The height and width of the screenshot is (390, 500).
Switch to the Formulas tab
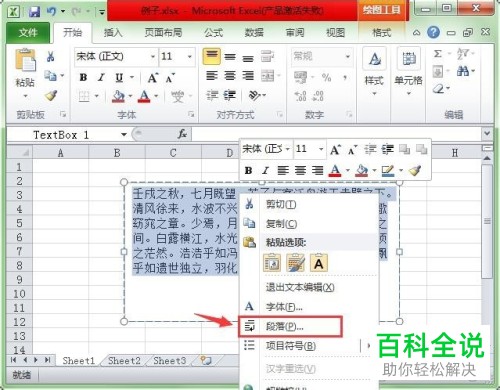213,33
